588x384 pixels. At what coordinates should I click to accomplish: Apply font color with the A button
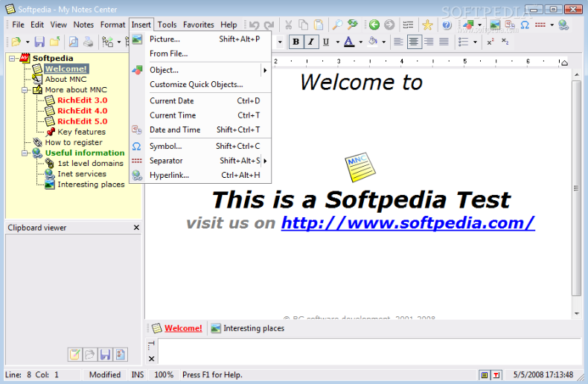349,42
